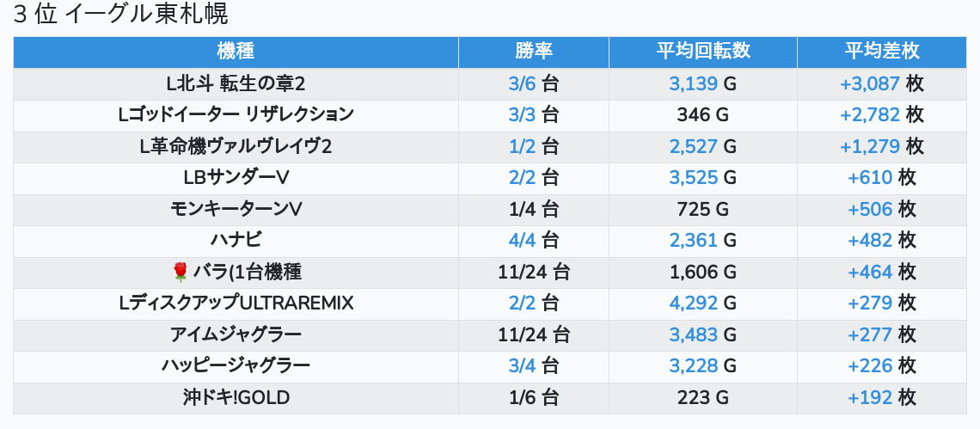Viewport: 980px width, 429px height.
Task: Click the 4/4 win rate for ハナビ
Action: (522, 241)
